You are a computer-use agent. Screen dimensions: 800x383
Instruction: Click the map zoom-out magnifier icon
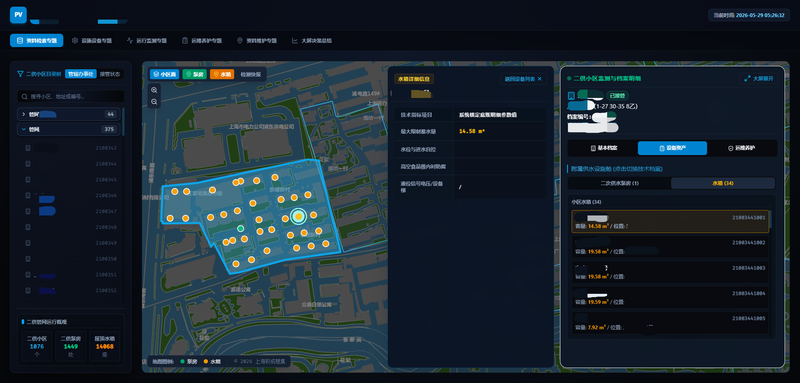(x=154, y=102)
